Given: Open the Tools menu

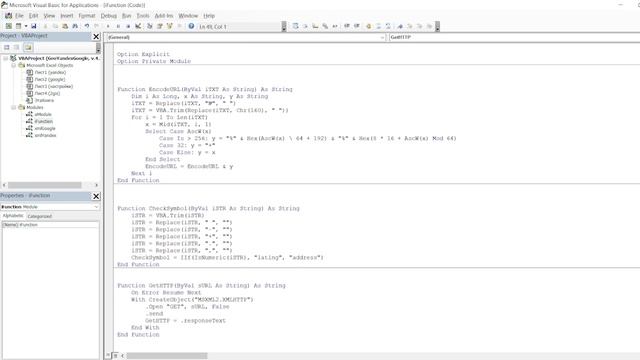Looking at the screenshot, I should [x=143, y=16].
